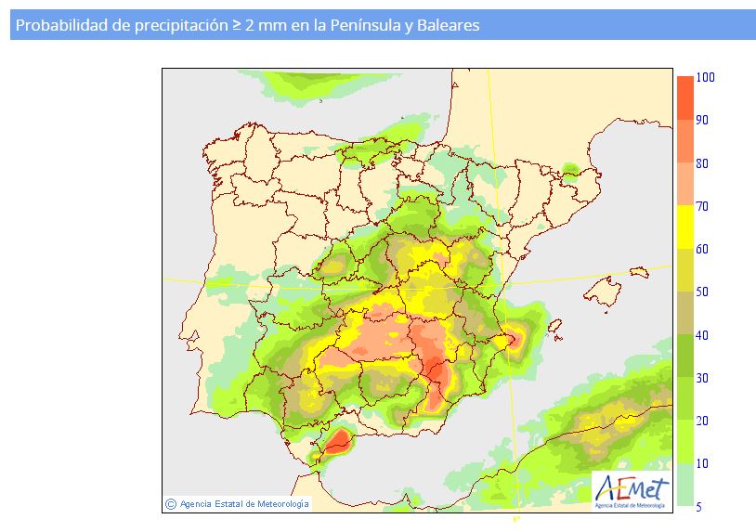This screenshot has width=756, height=532.
Task: Click the red precipitation patch near Gibraltar
Action: click(336, 439)
